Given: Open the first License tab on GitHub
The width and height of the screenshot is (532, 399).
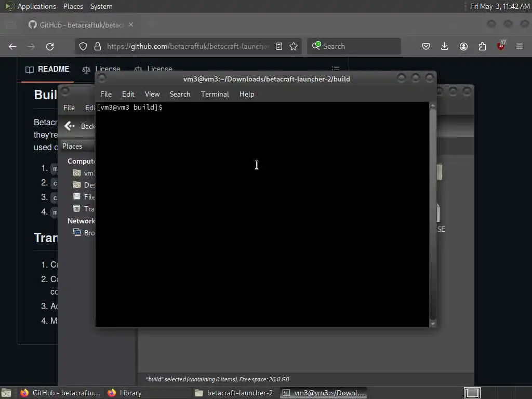Looking at the screenshot, I should coord(101,69).
